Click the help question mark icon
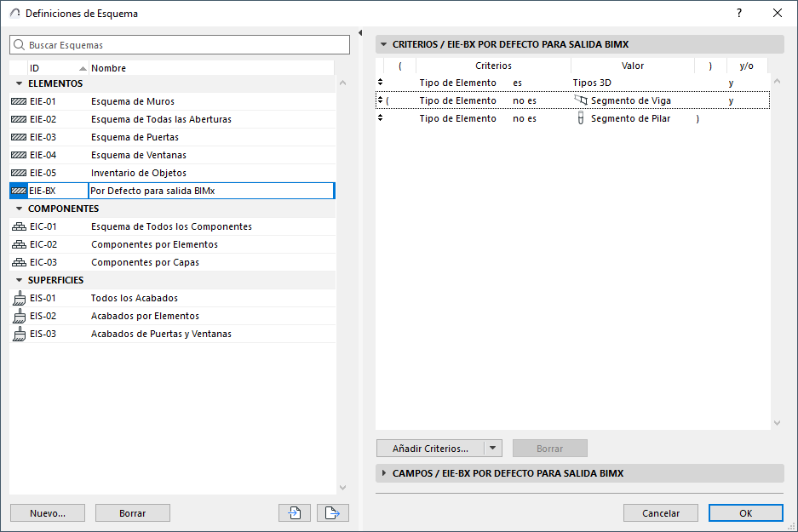Screen dimensions: 798x532 [739, 13]
